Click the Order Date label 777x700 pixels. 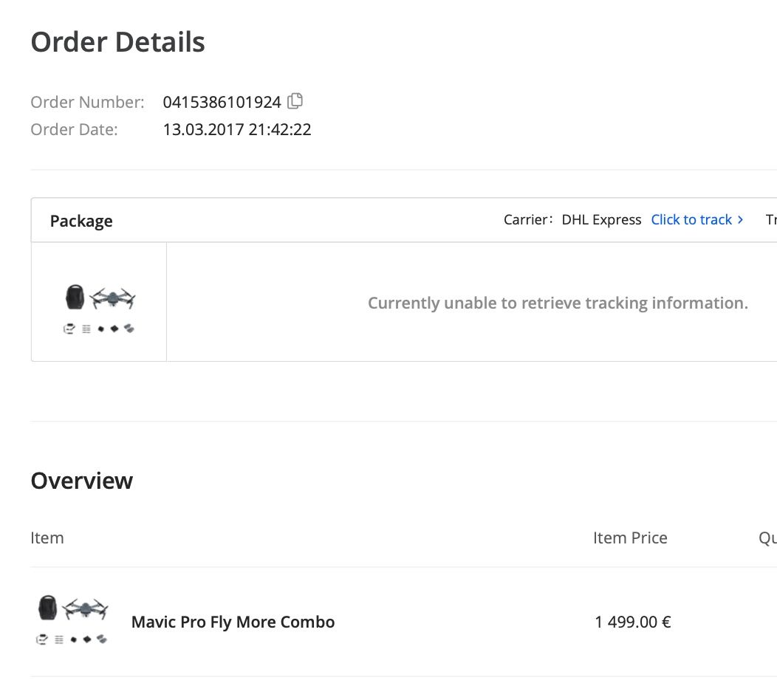[75, 129]
